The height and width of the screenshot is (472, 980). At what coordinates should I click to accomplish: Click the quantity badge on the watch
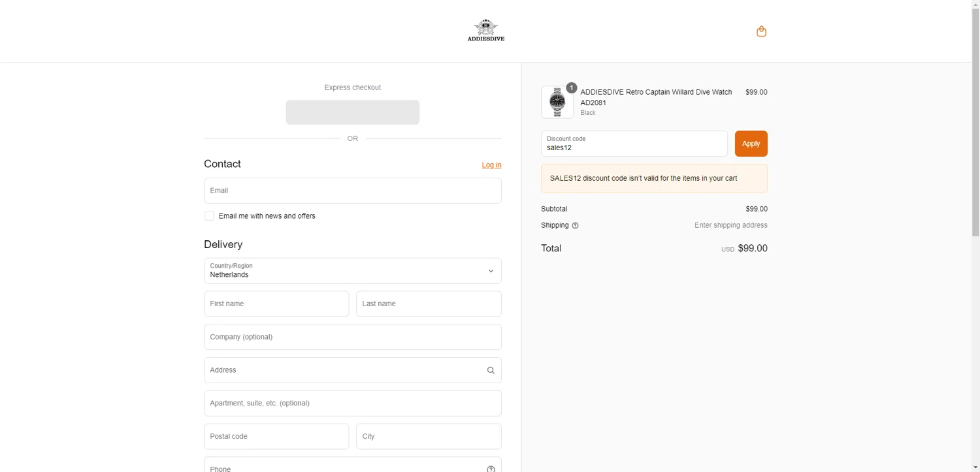(x=571, y=87)
